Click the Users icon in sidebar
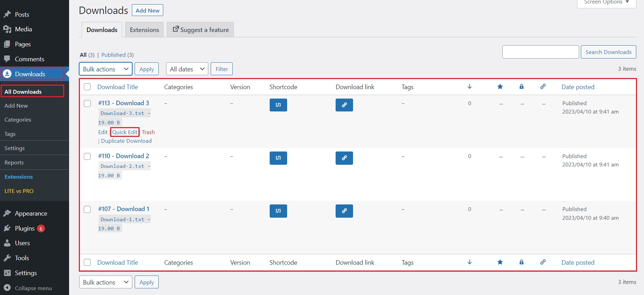 click(7, 243)
